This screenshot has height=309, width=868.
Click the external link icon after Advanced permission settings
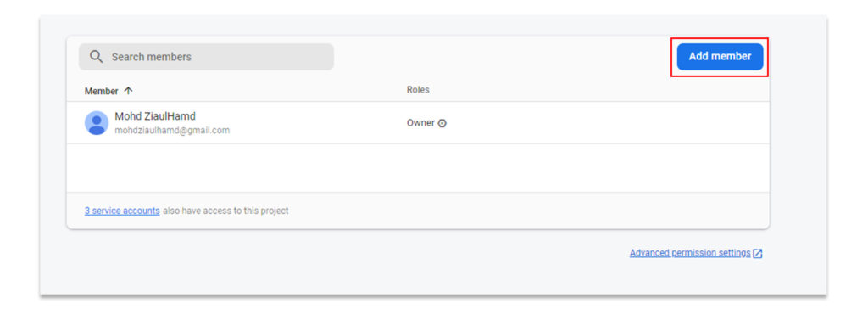(x=757, y=254)
